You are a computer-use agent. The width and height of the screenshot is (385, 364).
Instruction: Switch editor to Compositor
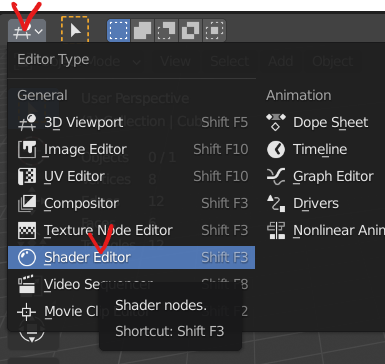[x=131, y=203]
